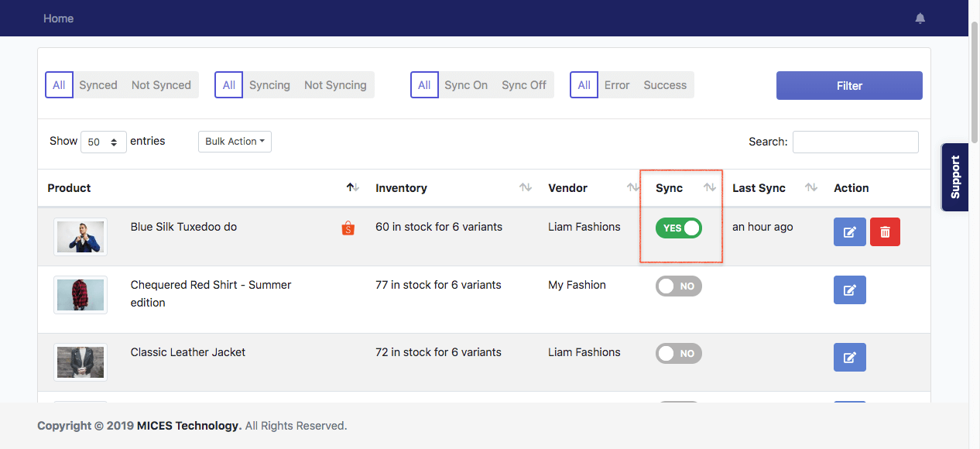Open edit for Classic Leather Jacket
980x449 pixels.
(x=849, y=358)
